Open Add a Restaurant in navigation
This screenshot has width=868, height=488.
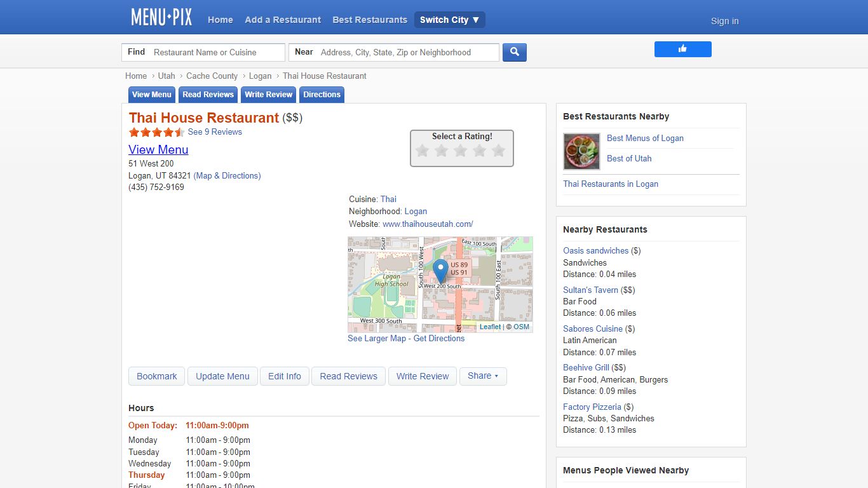click(283, 20)
